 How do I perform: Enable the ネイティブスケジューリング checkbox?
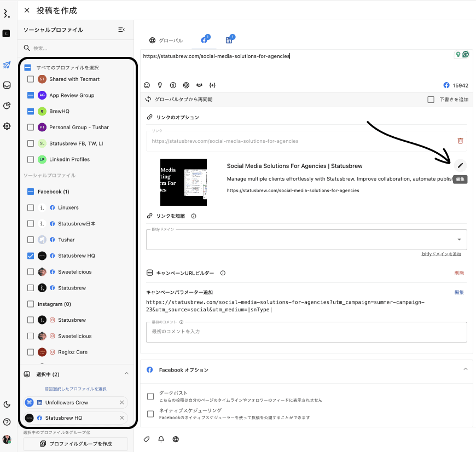[150, 414]
